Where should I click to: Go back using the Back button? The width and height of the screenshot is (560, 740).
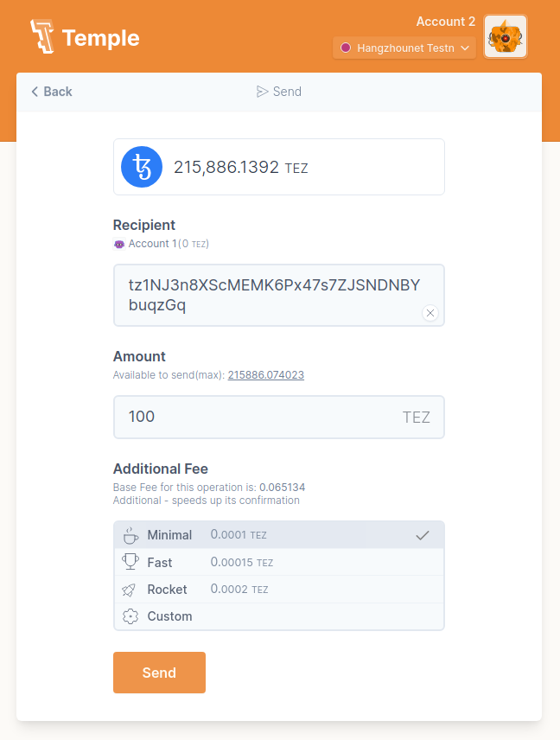[52, 92]
